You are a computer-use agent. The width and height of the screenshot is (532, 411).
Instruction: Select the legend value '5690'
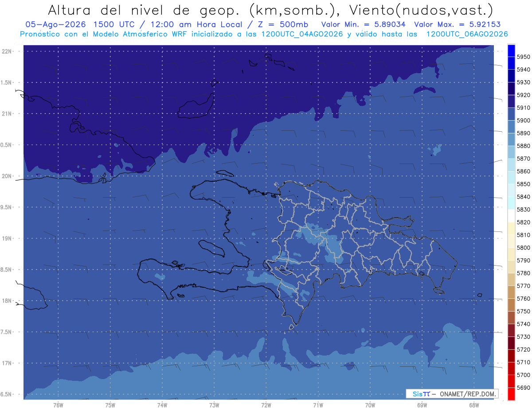pos(524,388)
